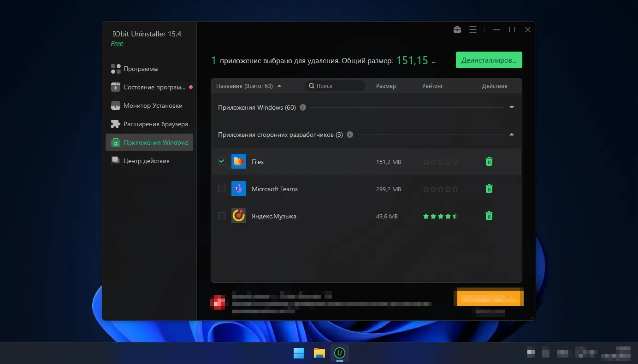
Task: Click the Поиск search field
Action: click(x=335, y=86)
